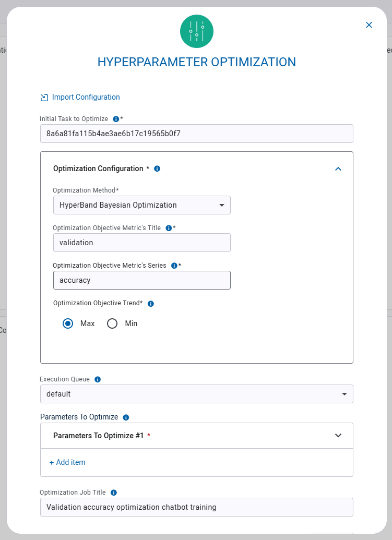Click the green hyperparameter sliders logo icon

[x=196, y=31]
